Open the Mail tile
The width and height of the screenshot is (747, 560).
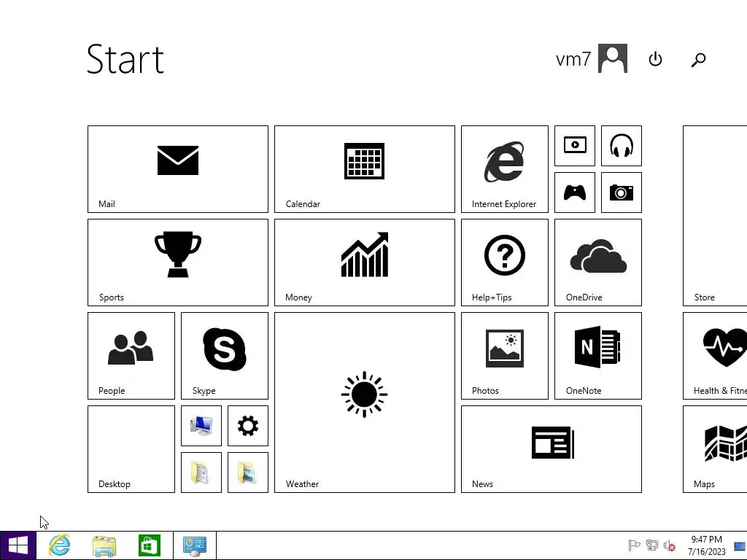tap(178, 169)
